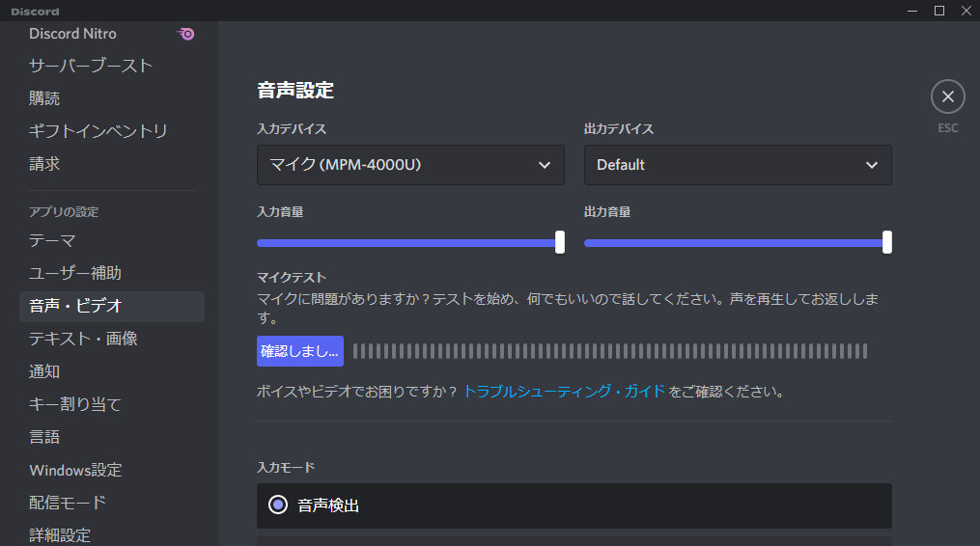This screenshot has height=546, width=980.
Task: Click the 確認しまし... mic test button
Action: pos(300,351)
